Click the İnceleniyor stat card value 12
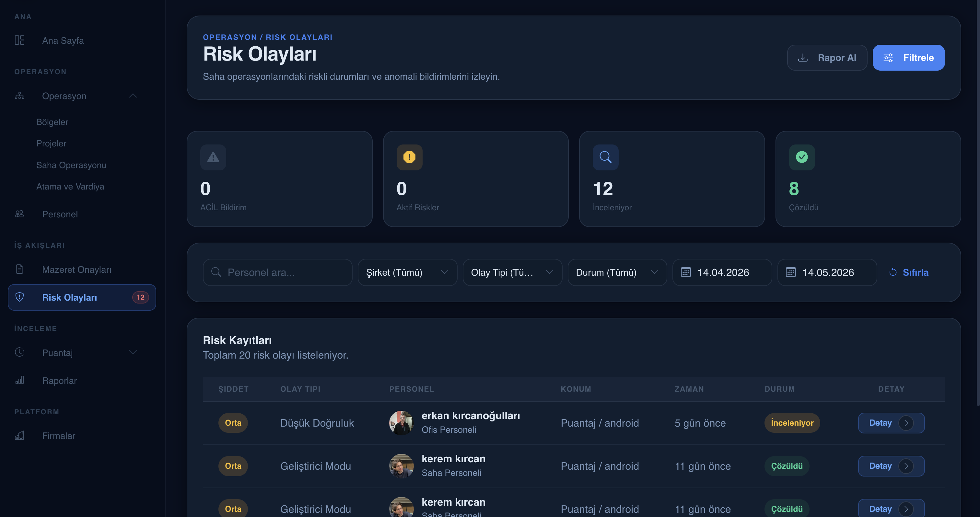Image resolution: width=980 pixels, height=517 pixels. (603, 189)
